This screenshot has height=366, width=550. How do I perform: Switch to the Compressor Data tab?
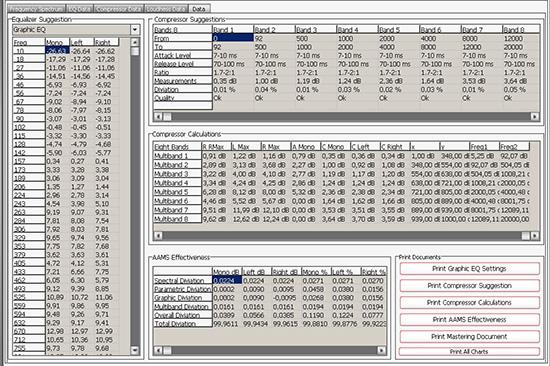(x=119, y=8)
